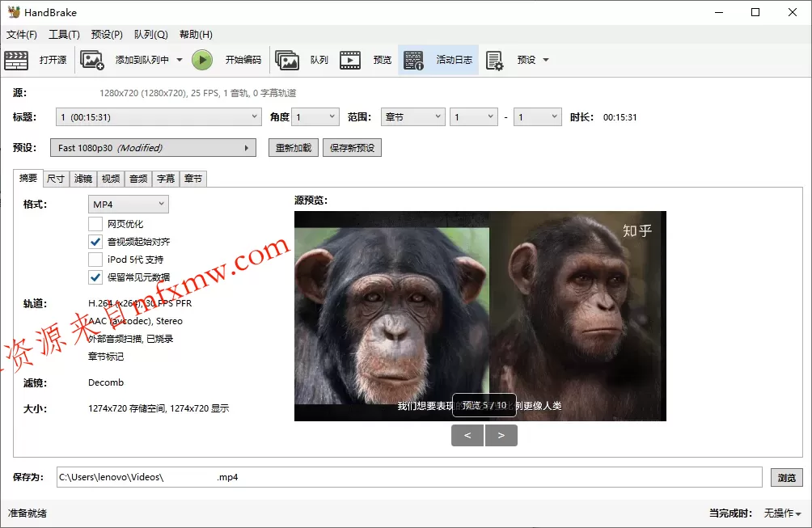Open the 标题 title dropdown
This screenshot has width=812, height=528.
click(x=158, y=117)
